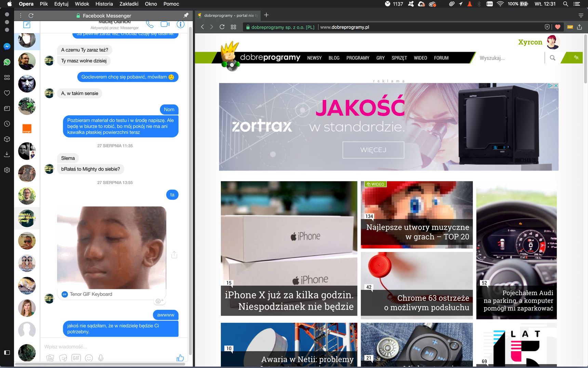Send a thumbs-up like in Messenger
The height and width of the screenshot is (368, 588).
coord(180,358)
